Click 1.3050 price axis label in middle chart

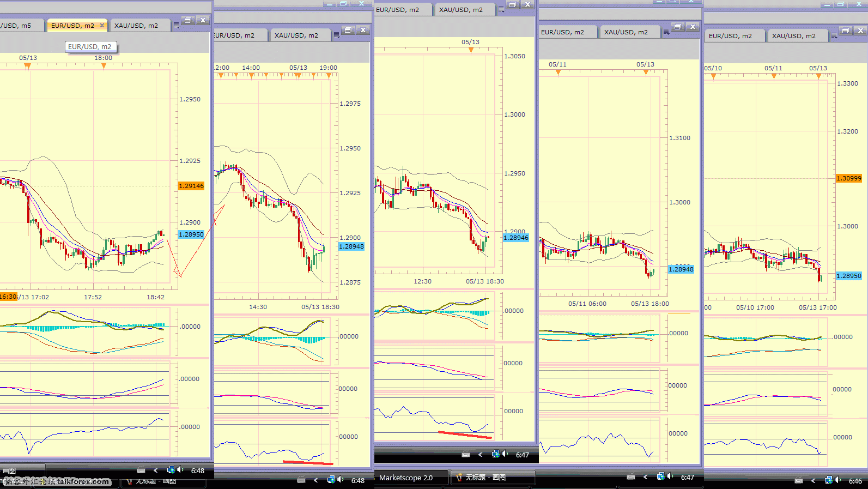tap(515, 56)
